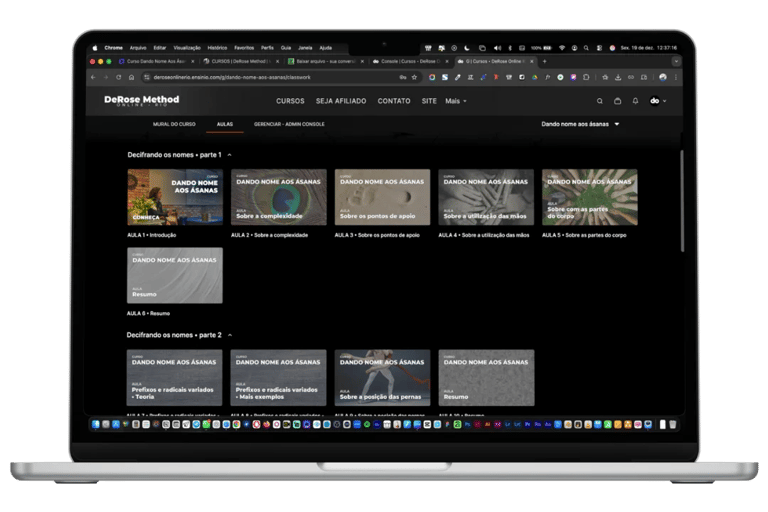Screen dimensions: 768x512
Task: Go to CURSOS in site navigation
Action: coord(290,101)
